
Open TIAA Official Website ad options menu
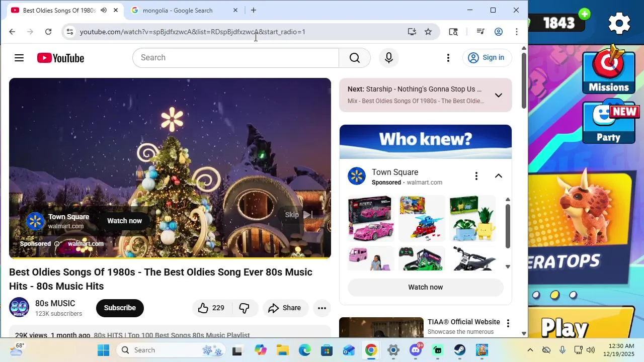click(x=508, y=323)
